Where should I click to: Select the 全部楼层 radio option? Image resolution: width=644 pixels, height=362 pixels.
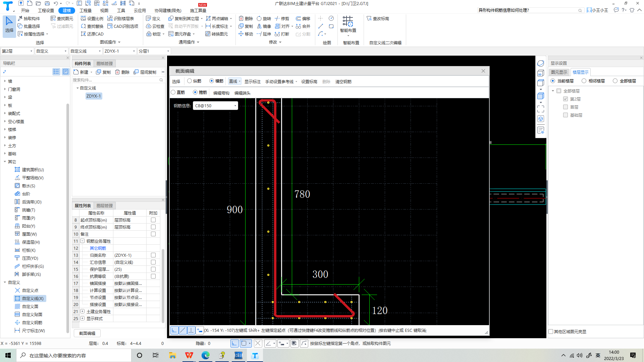[x=615, y=81]
